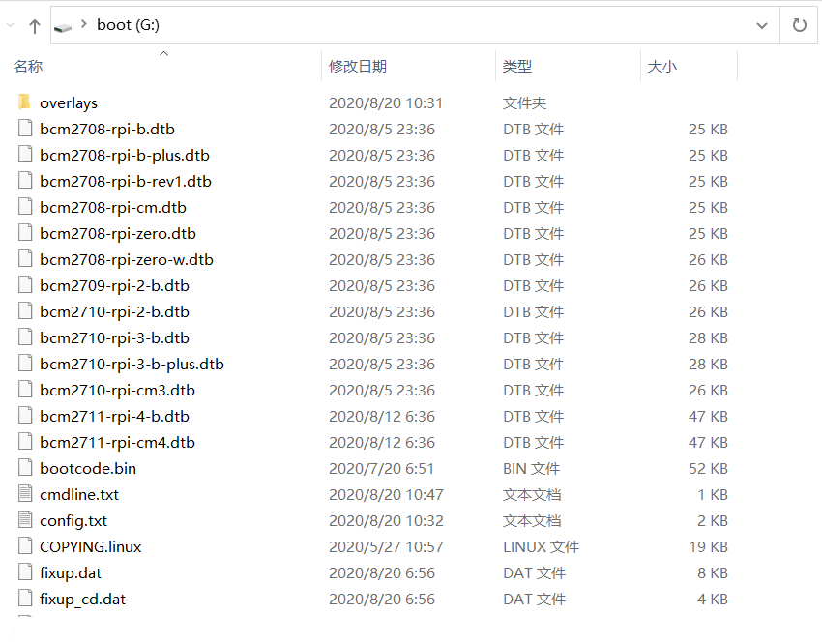
Task: Sort files by the 修改日期 column header
Action: 358,67
